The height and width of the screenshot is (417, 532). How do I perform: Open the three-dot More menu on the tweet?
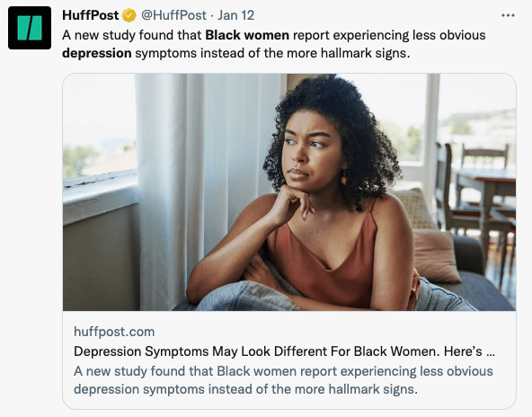[x=508, y=15]
